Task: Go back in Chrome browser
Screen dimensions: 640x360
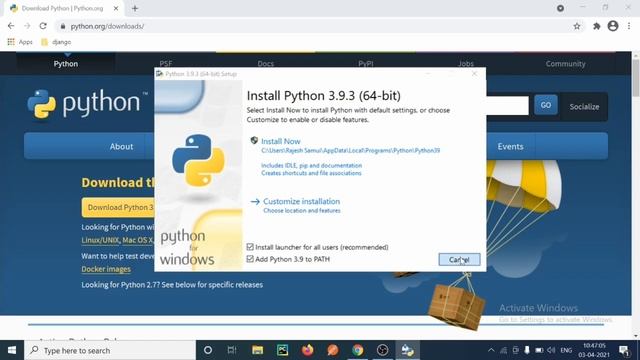Action: point(11,26)
